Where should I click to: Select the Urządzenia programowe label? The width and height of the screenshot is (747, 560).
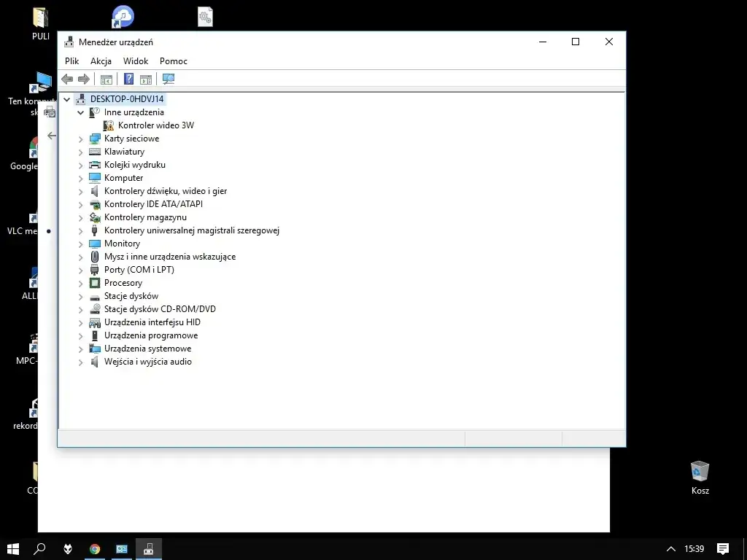tap(151, 335)
